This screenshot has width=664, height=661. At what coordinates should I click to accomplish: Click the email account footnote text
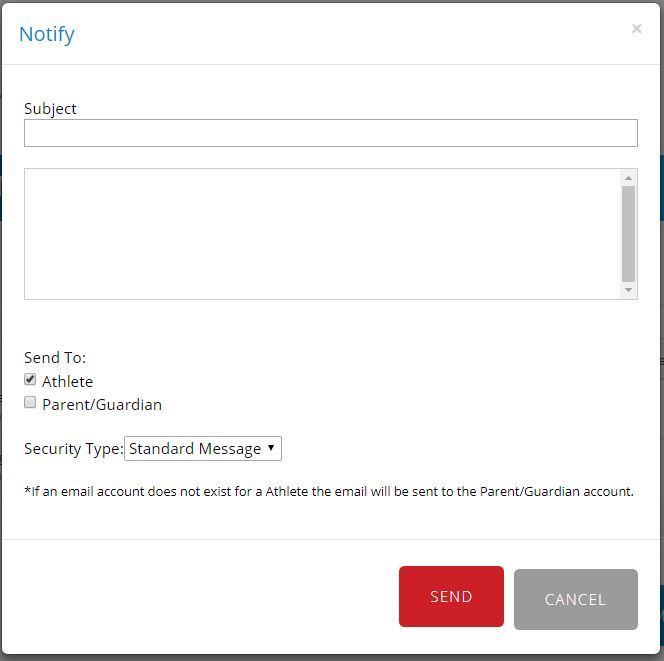point(329,491)
